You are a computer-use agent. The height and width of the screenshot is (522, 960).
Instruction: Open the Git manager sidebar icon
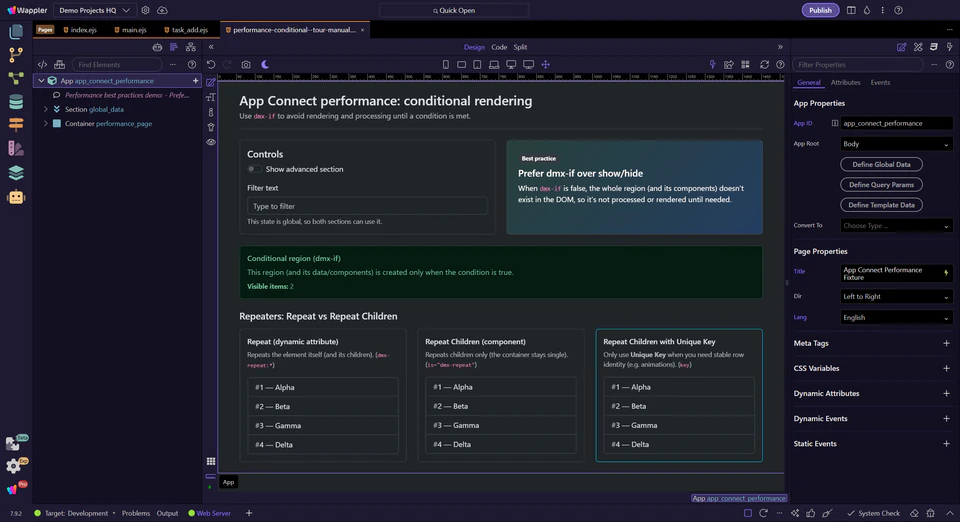pyautogui.click(x=16, y=54)
